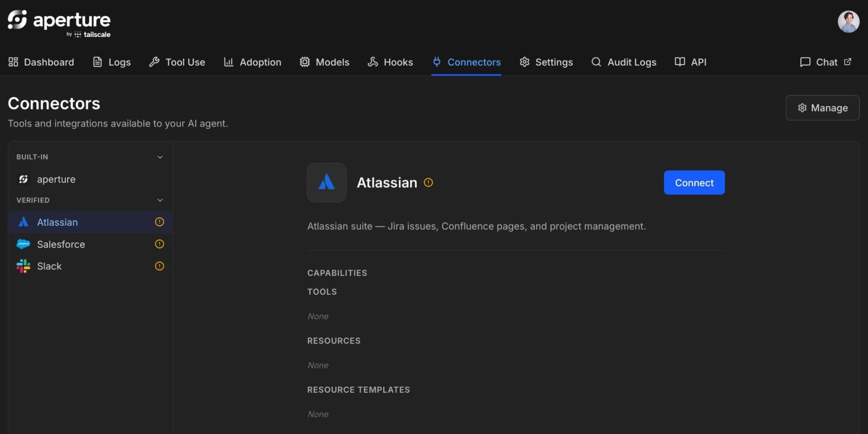Click the Atlassian detail heading text
868x434 pixels.
click(x=387, y=182)
